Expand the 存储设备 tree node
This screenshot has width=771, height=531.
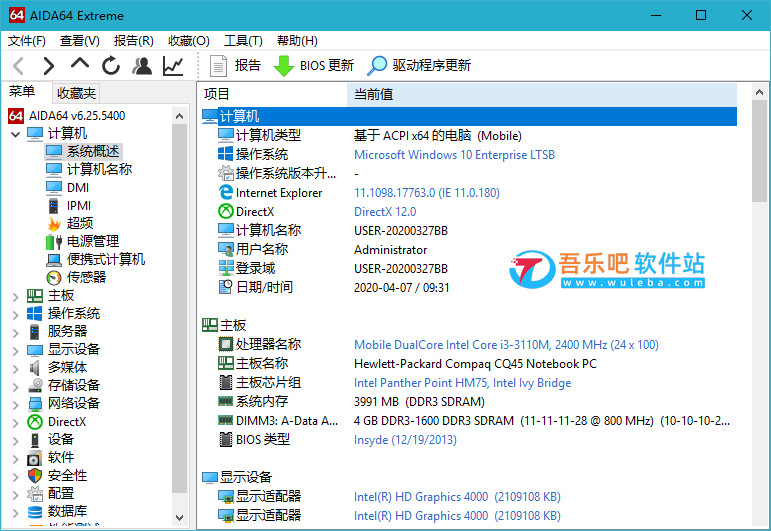tap(15, 386)
